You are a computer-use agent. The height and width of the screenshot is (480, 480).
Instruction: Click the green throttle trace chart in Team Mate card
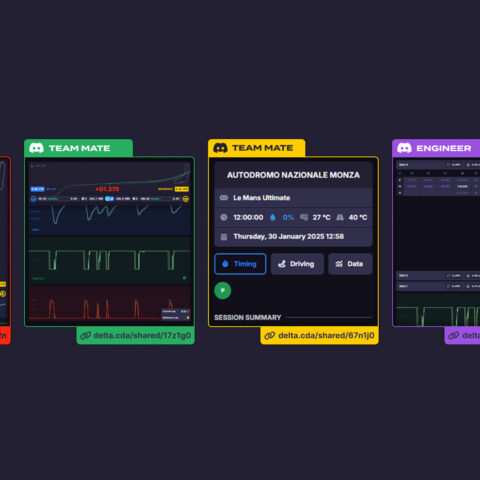point(109,261)
